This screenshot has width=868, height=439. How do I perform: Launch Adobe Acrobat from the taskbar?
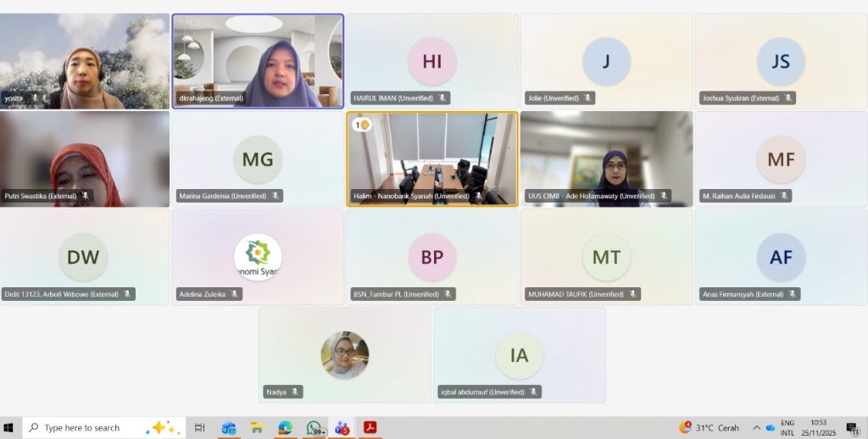pos(370,428)
